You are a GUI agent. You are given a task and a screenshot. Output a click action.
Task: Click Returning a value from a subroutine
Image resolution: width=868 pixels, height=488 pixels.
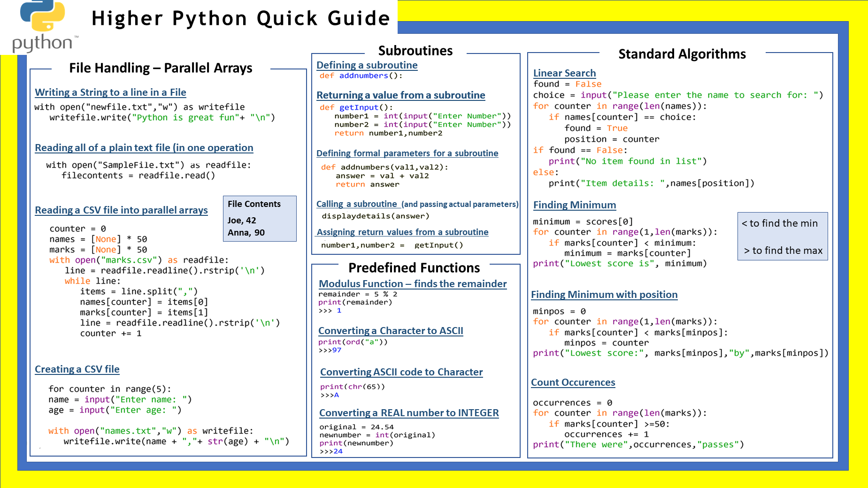(x=400, y=95)
